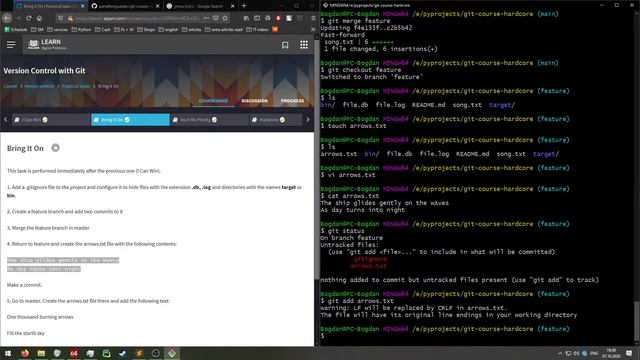Click the browser address bar URL
This screenshot has width=640, height=360.
point(138,18)
